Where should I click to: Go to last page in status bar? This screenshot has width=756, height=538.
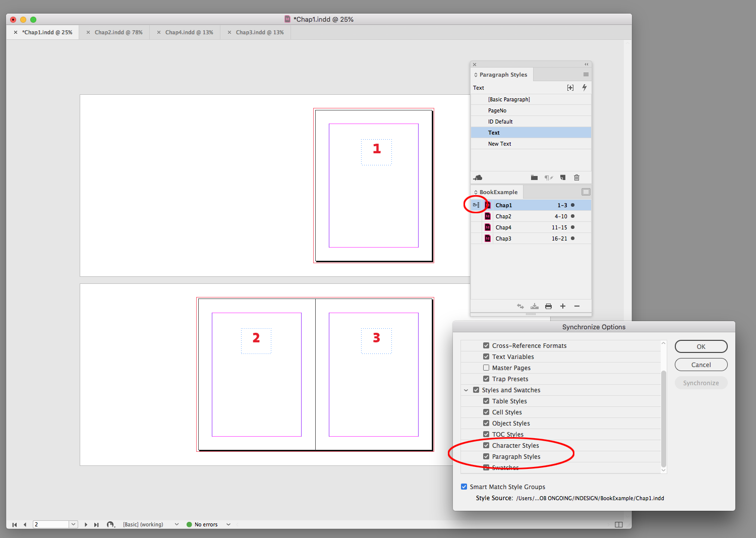(x=96, y=525)
